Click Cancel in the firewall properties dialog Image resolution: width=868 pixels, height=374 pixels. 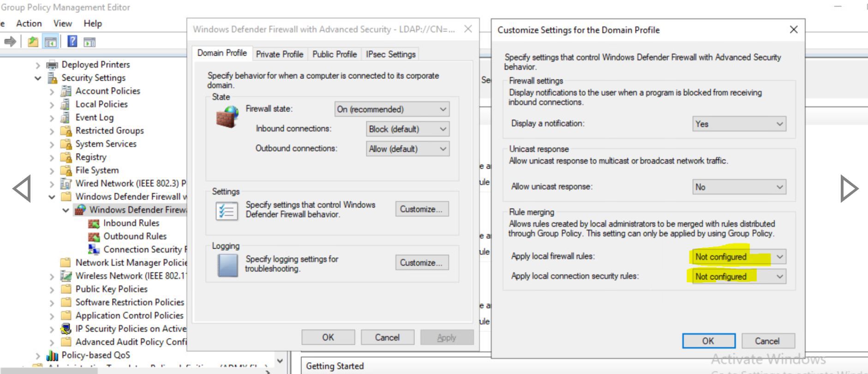pyautogui.click(x=387, y=337)
